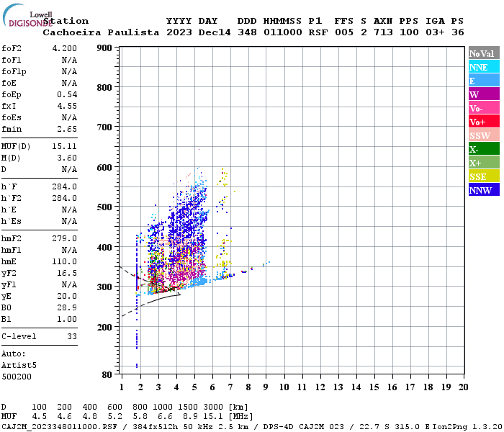Click the AXN value 713
504x432 pixels.
tap(383, 32)
